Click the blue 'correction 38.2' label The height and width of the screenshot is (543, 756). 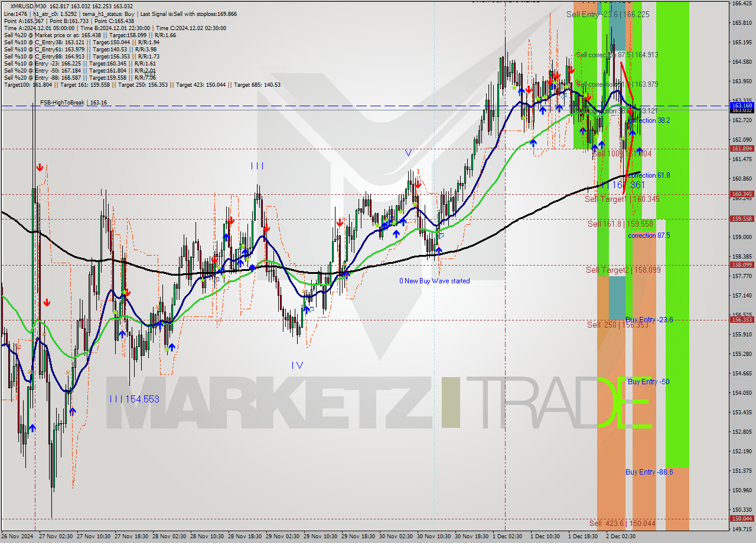(649, 120)
